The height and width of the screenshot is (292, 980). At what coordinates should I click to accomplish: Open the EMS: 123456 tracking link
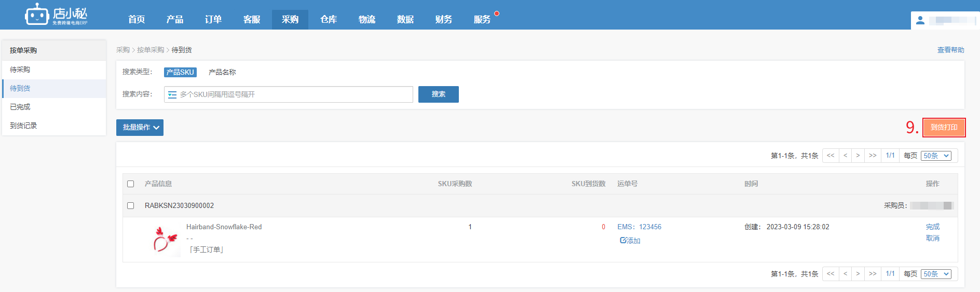click(x=639, y=227)
